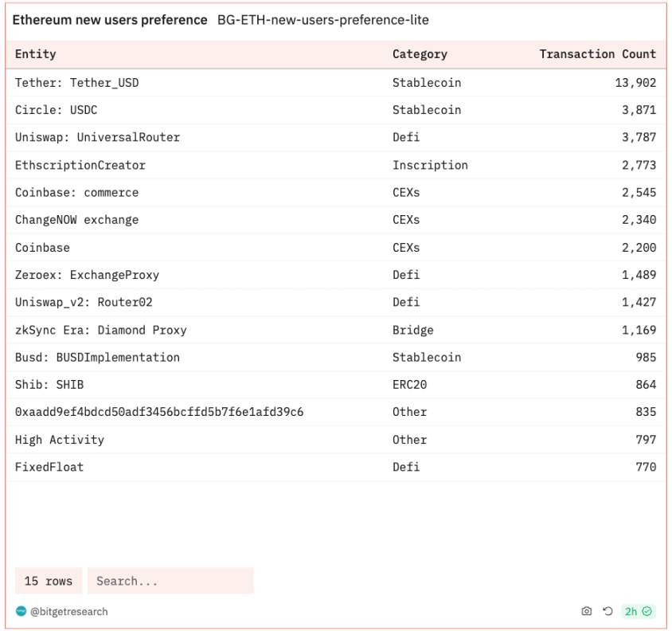Click the 13,902 transaction count cell
The width and height of the screenshot is (672, 631).
(x=635, y=82)
